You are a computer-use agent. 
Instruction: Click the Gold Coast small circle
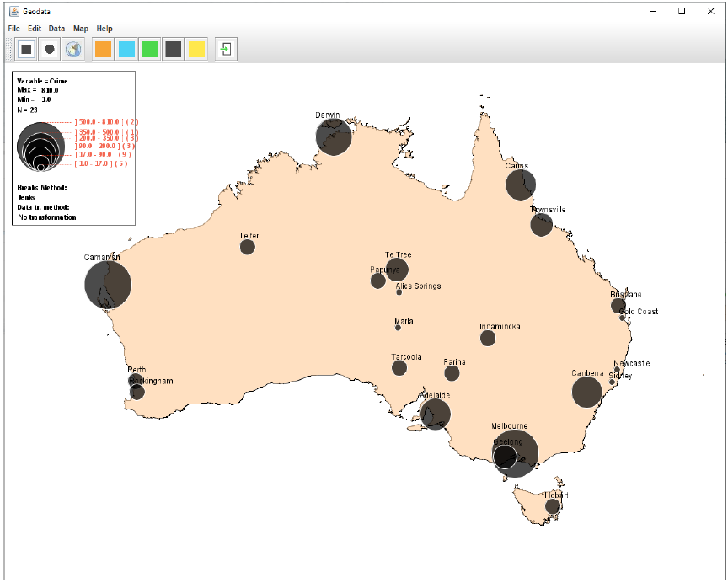point(622,318)
